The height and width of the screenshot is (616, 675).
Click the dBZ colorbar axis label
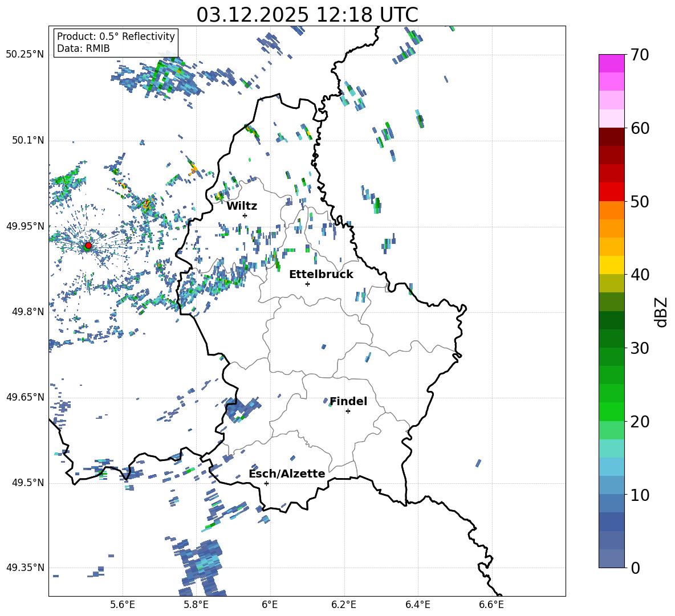661,312
